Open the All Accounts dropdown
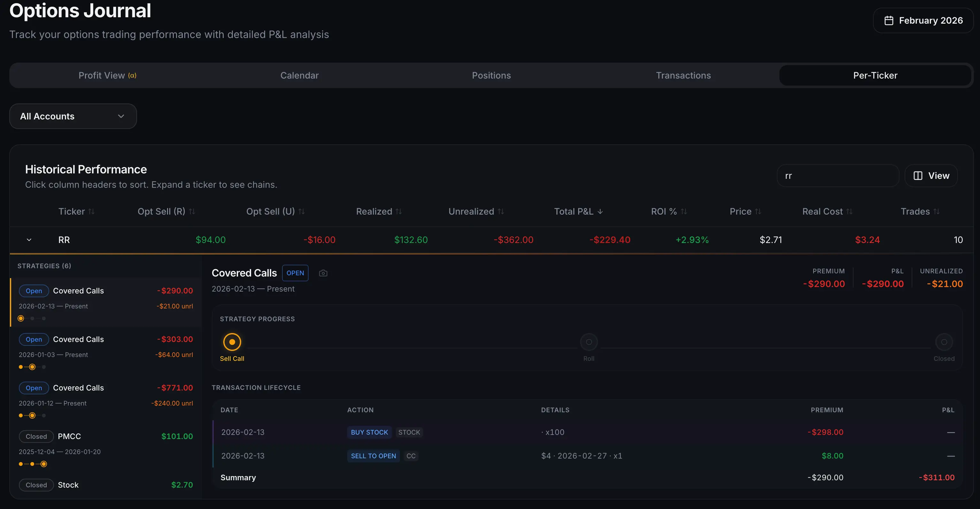Image resolution: width=980 pixels, height=509 pixels. click(x=73, y=117)
